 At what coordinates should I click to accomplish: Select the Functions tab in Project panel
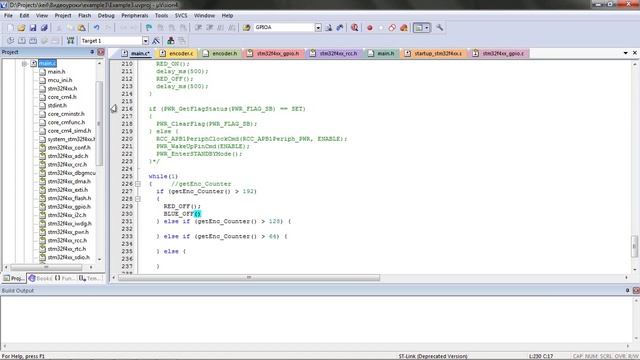(65, 278)
